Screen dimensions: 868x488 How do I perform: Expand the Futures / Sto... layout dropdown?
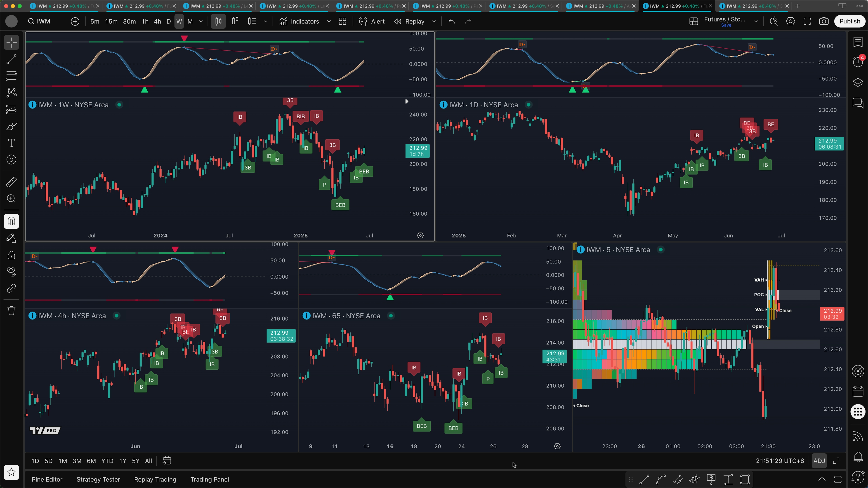pyautogui.click(x=756, y=21)
